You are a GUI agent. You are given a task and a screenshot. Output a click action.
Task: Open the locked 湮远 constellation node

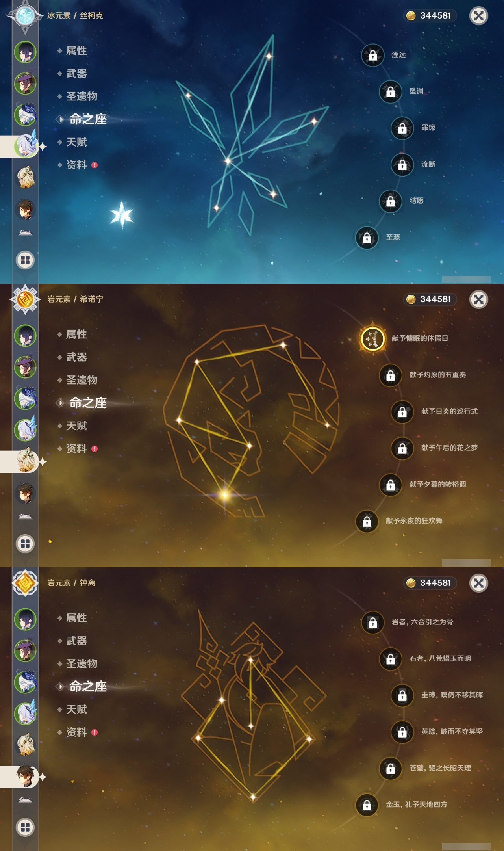pyautogui.click(x=372, y=55)
